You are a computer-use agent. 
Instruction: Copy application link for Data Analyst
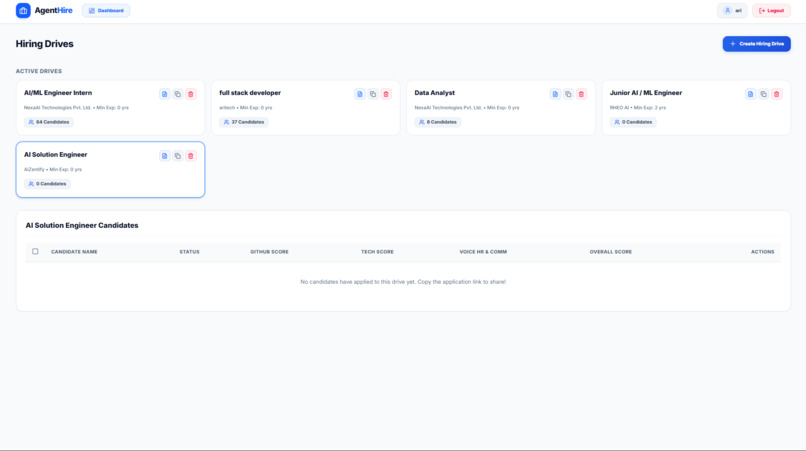568,94
